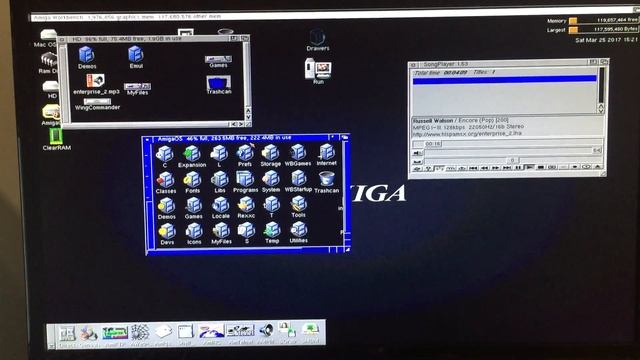Select the enterprise_2.mp3 file icon
640x360 pixels.
point(96,84)
